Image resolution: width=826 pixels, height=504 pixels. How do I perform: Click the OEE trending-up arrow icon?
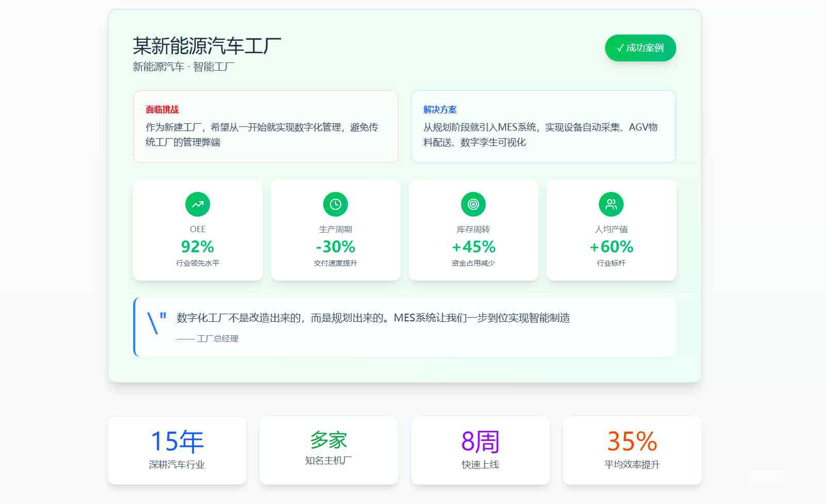tap(198, 204)
